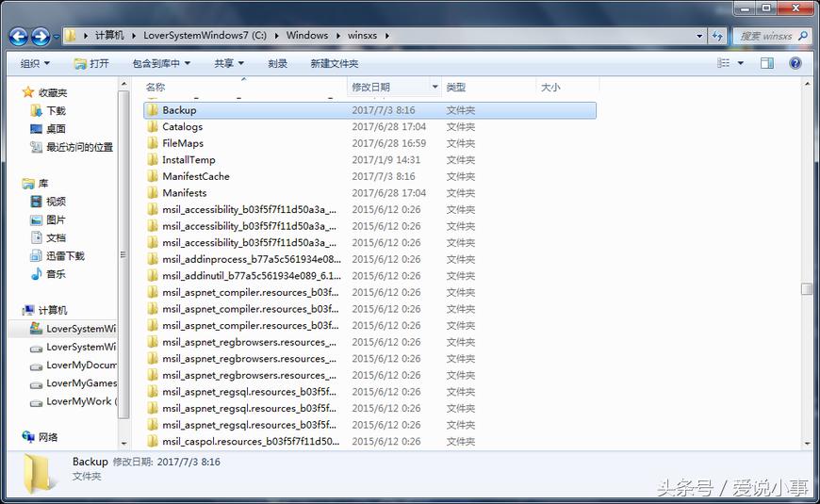Open the 修改日期 column filter dropdown
This screenshot has height=504, width=820.
435,87
